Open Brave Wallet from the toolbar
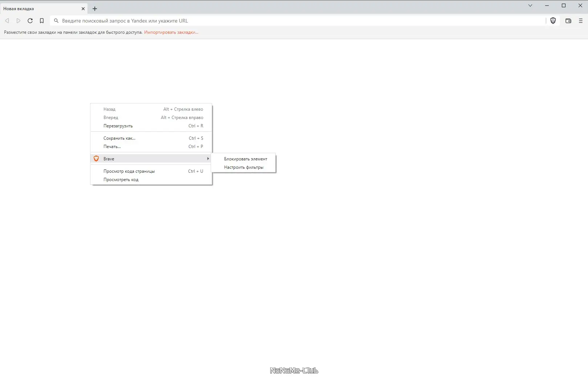The width and height of the screenshot is (588, 377). tap(568, 21)
